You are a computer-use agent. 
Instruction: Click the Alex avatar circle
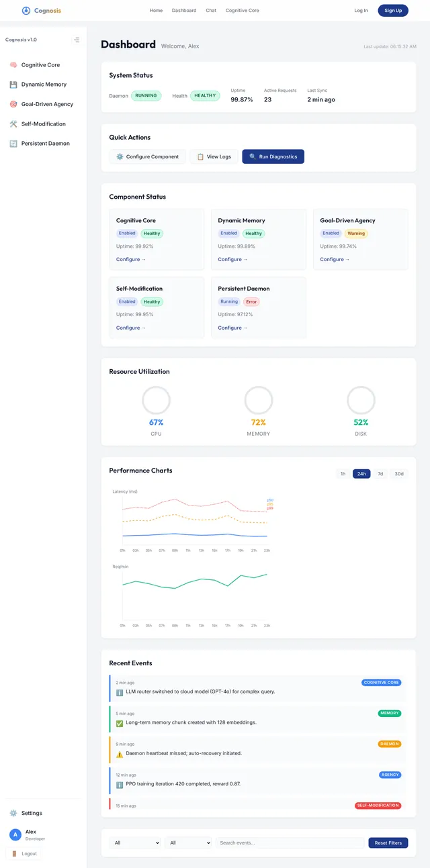15,834
